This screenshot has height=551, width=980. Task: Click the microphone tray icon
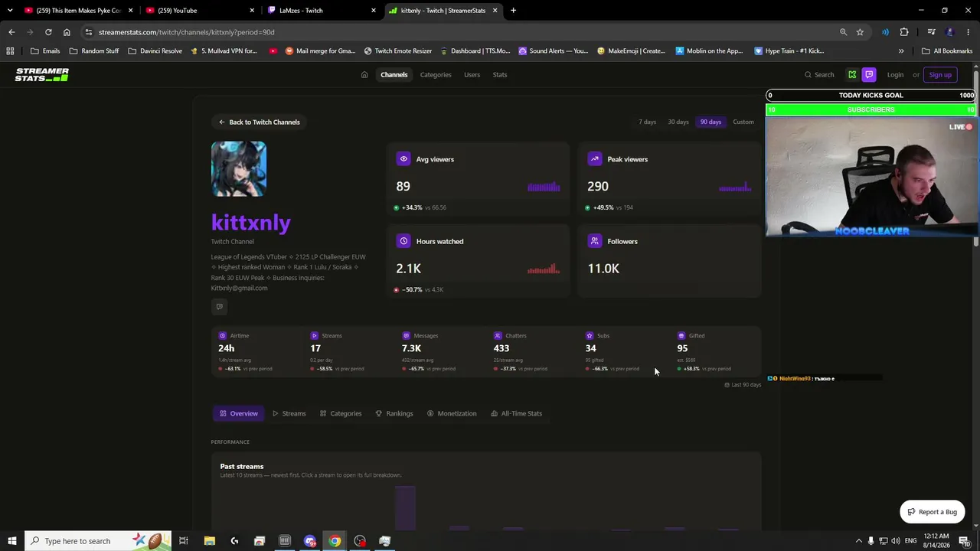(871, 541)
